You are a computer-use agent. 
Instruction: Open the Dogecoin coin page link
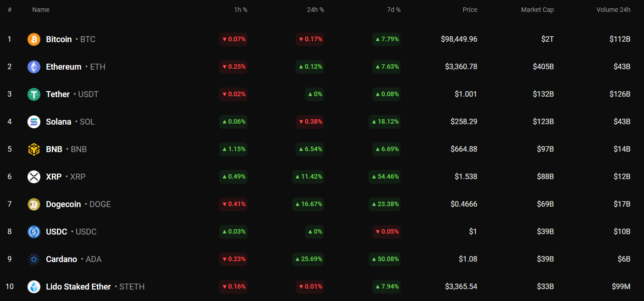(63, 204)
